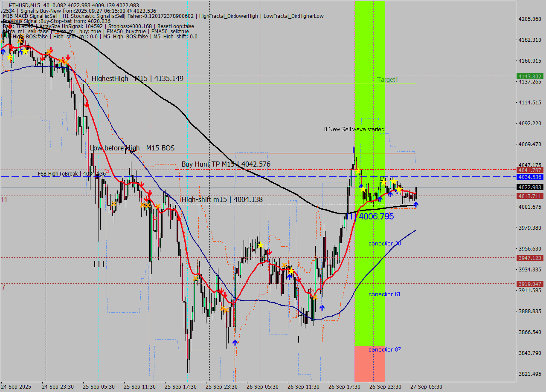Open the 0 New Sell wave started annotation

[354, 129]
